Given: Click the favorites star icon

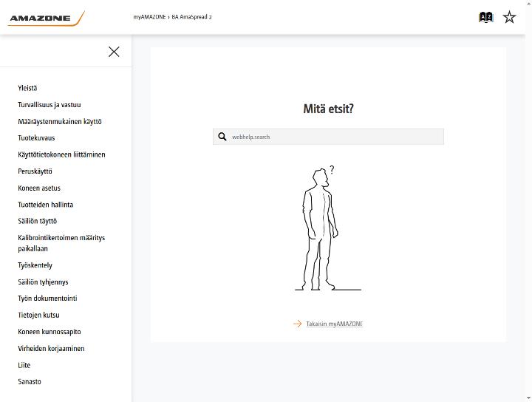Looking at the screenshot, I should (x=509, y=17).
